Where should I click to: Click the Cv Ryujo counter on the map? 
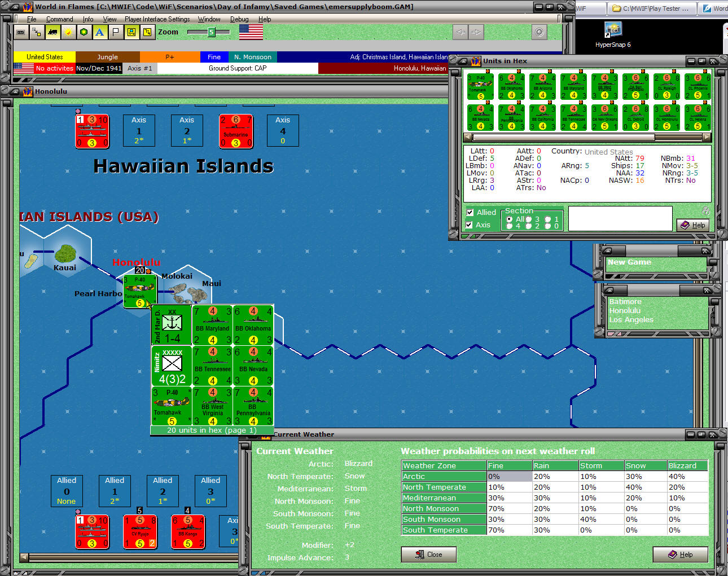tap(140, 531)
